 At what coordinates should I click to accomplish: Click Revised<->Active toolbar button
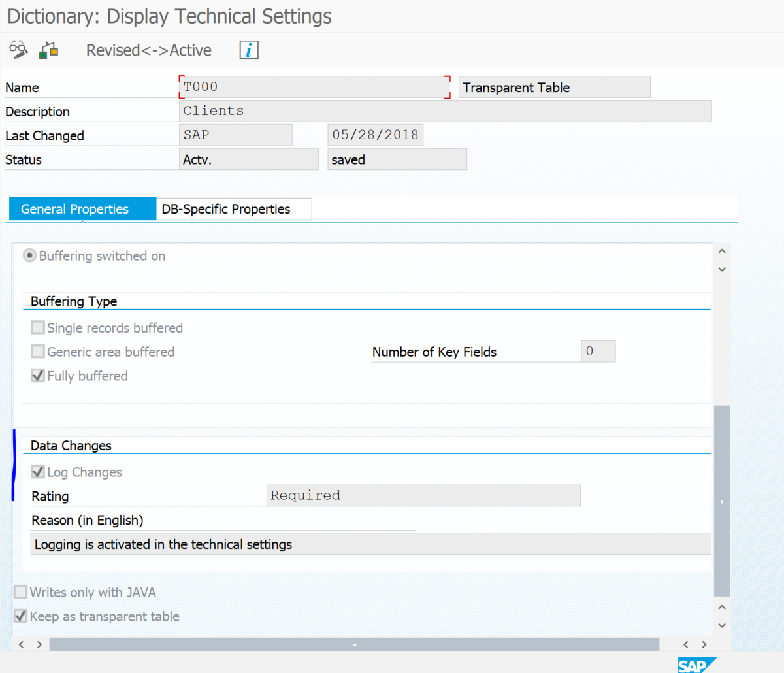point(148,50)
